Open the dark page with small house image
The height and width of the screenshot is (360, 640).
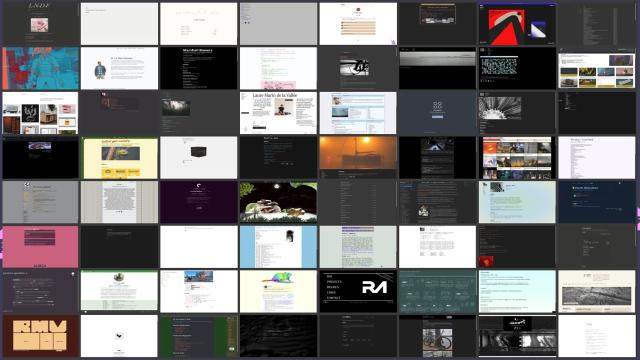point(438,202)
